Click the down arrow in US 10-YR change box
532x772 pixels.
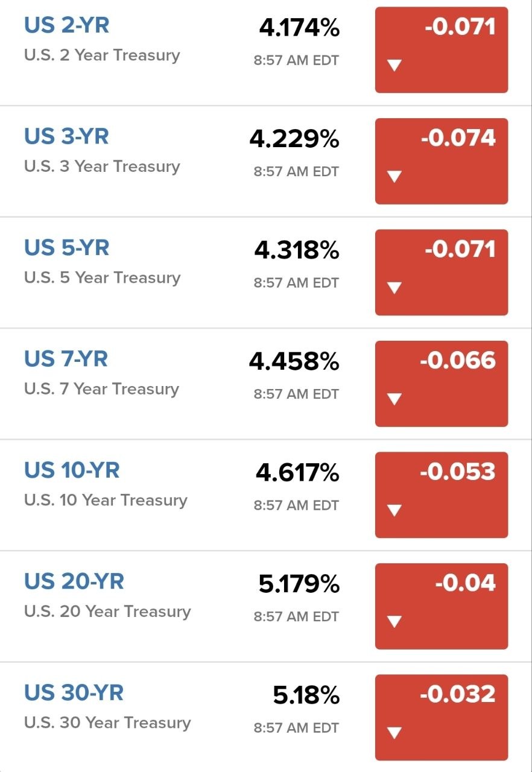coord(394,510)
